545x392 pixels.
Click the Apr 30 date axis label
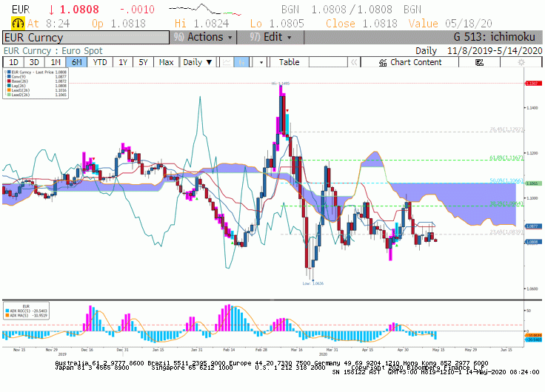403,350
